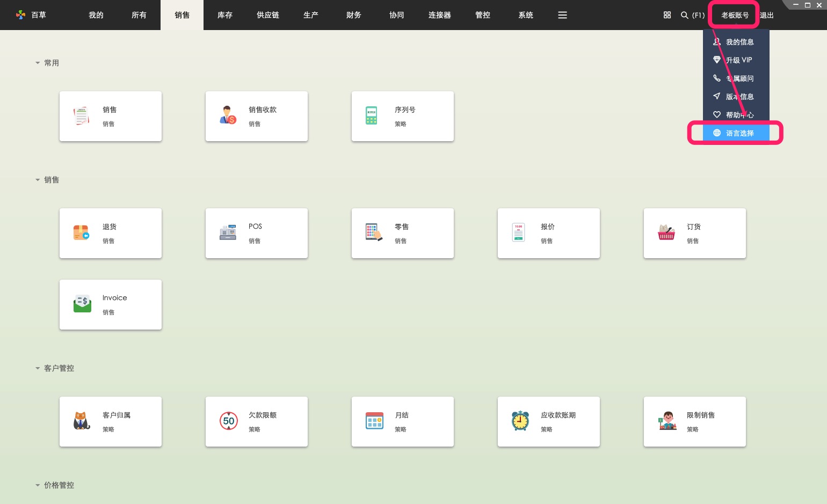This screenshot has height=504, width=827.
Task: Click the 限制销售 salesperson icon
Action: pyautogui.click(x=668, y=421)
